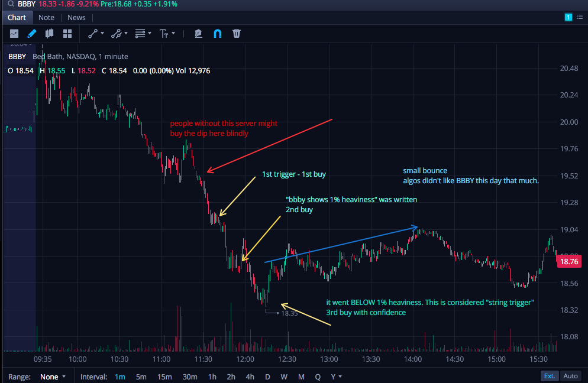Switch to the News tab

(76, 18)
